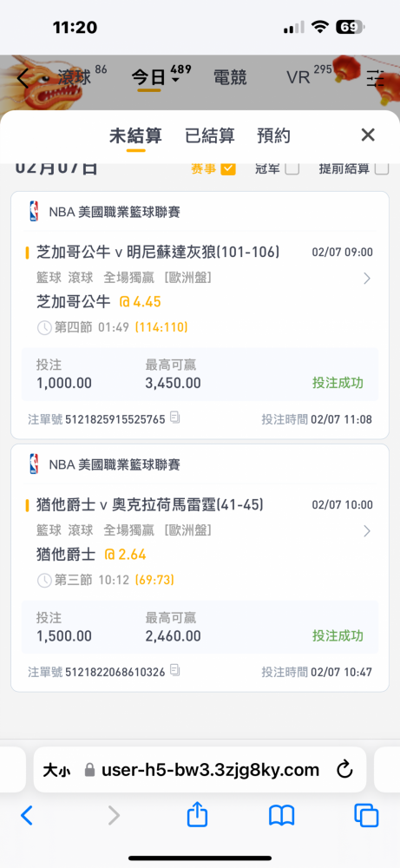The image size is (400, 868).
Task: Tap the app back arrow beside 滾球
Action: pyautogui.click(x=23, y=79)
